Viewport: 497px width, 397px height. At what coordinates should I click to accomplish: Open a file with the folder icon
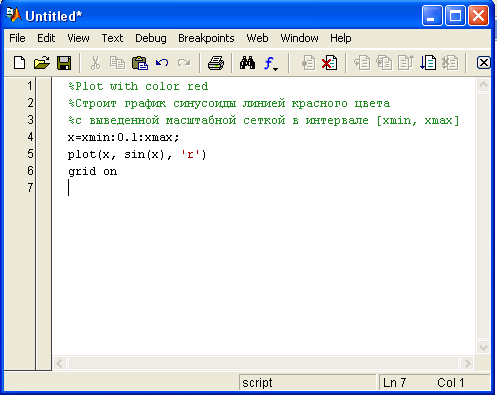point(41,63)
